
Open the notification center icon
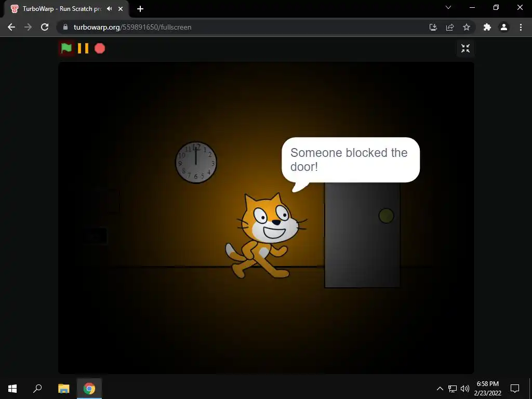pyautogui.click(x=515, y=389)
